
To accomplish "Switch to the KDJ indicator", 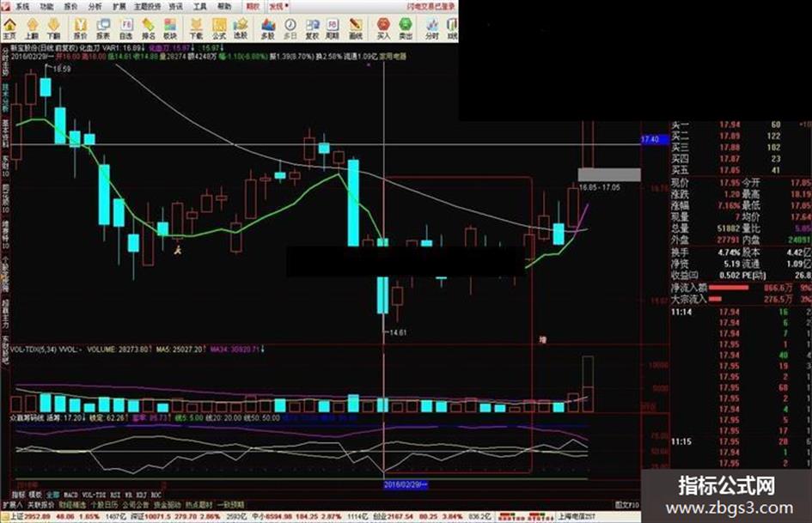I will point(142,495).
